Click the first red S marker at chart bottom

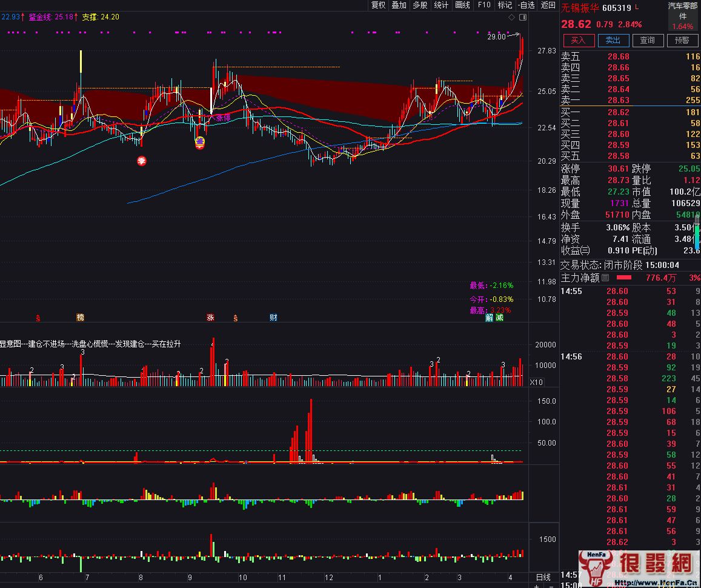(x=38, y=318)
